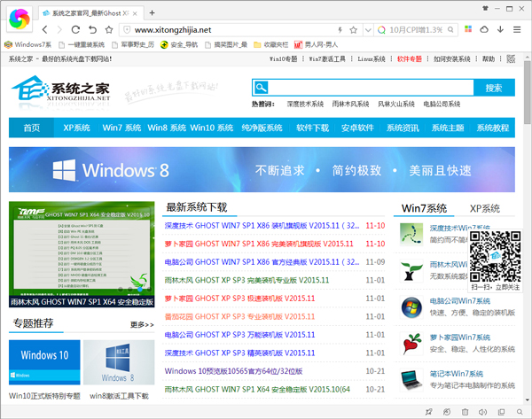Click the status bar zoom magnifier icon
Image resolution: width=532 pixels, height=419 pixels.
520,412
